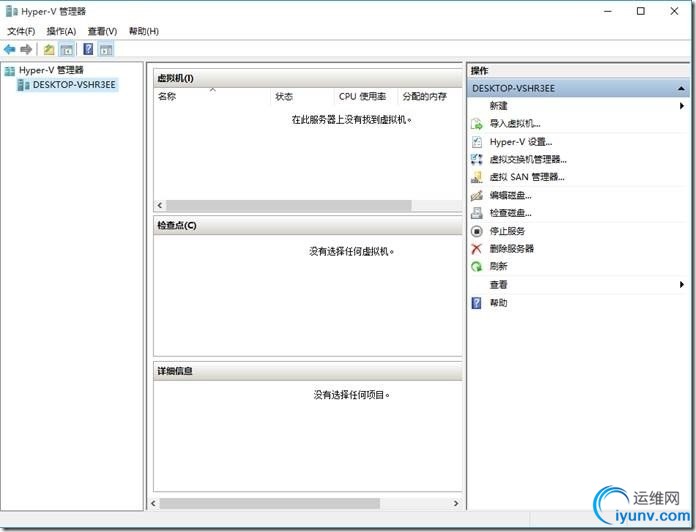Select 帮助 in the actions pane
The width and height of the screenshot is (696, 532).
coord(498,303)
